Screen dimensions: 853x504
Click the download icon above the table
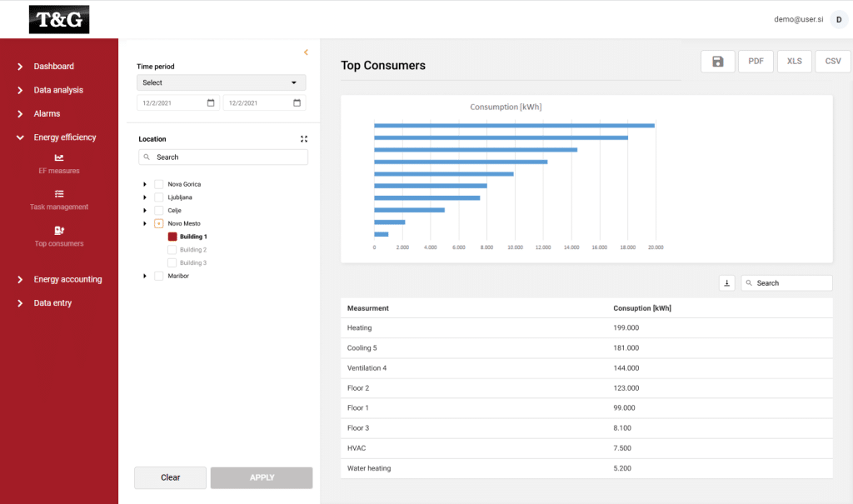pos(726,283)
